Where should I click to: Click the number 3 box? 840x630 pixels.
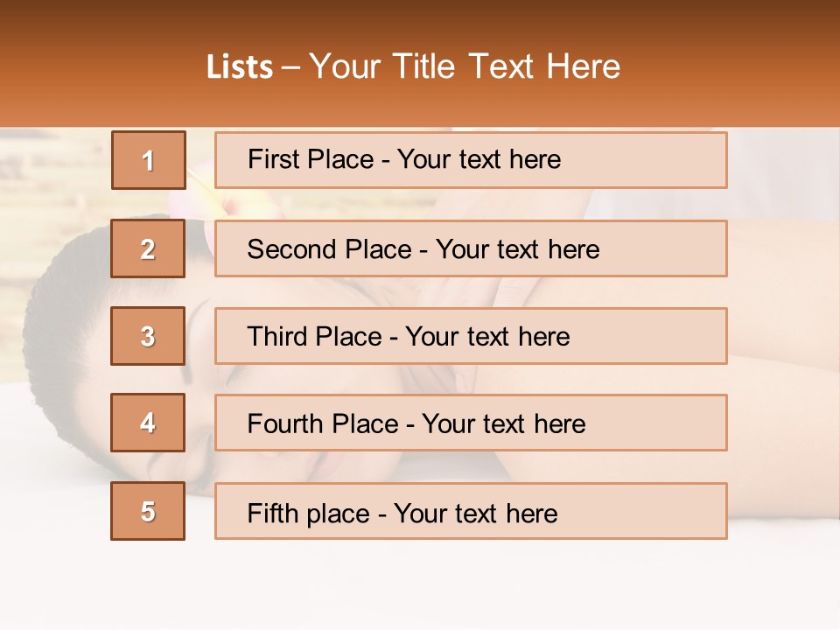[x=148, y=336]
